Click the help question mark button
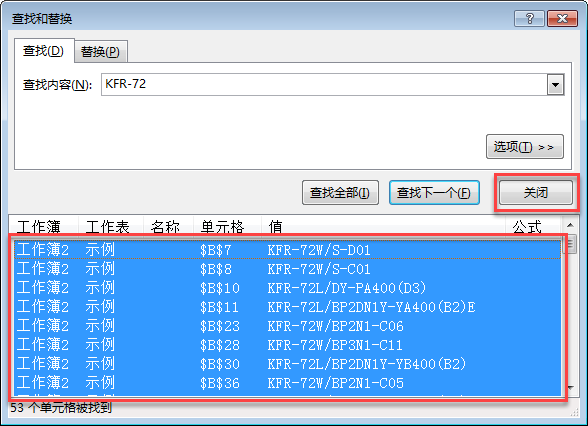This screenshot has width=588, height=426. [529, 18]
